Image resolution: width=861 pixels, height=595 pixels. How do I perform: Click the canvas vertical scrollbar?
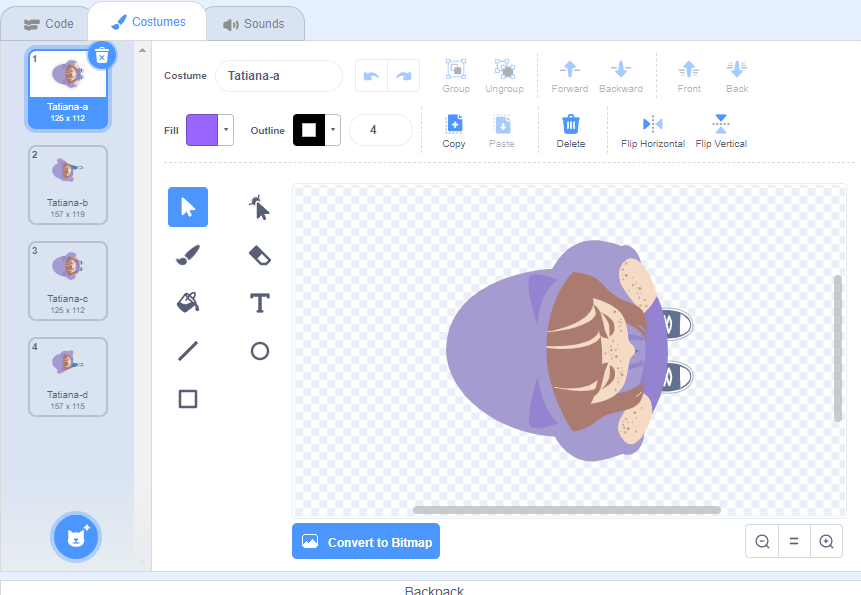tap(837, 349)
